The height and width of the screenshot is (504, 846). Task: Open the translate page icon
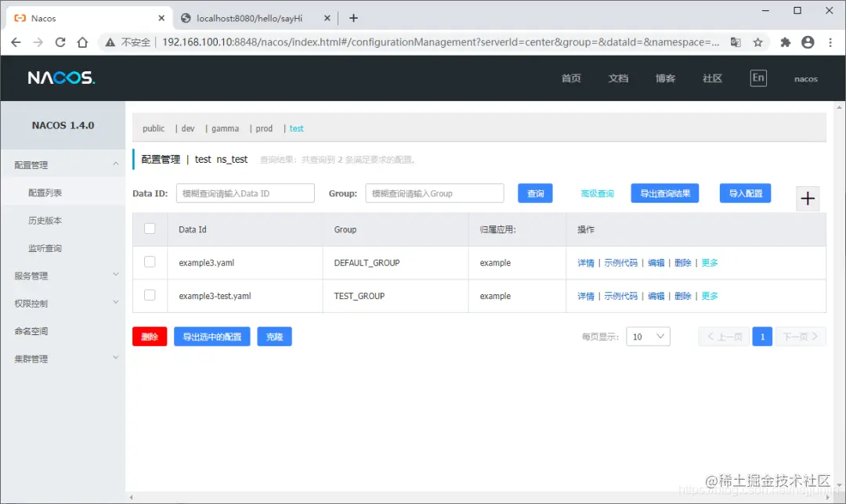click(x=736, y=42)
